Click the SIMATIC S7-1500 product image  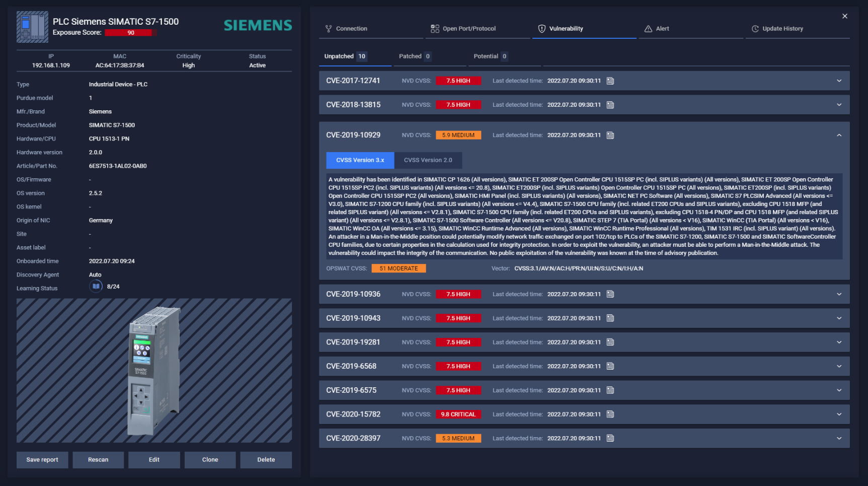(154, 371)
